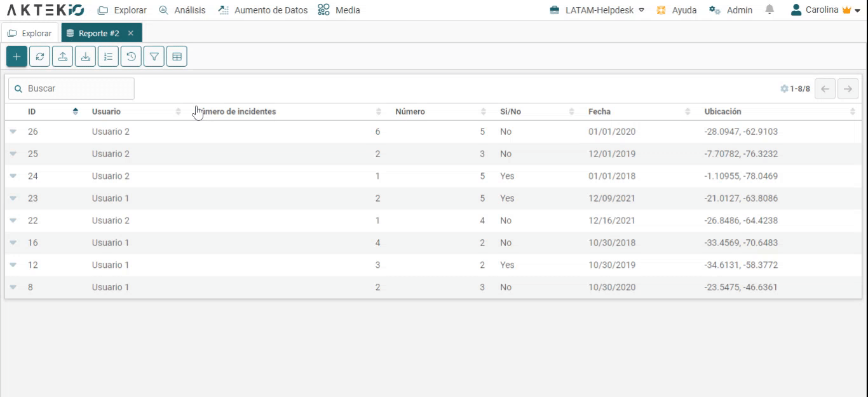Click date 12/01/2019
Viewport: 868px width, 397px height.
612,154
